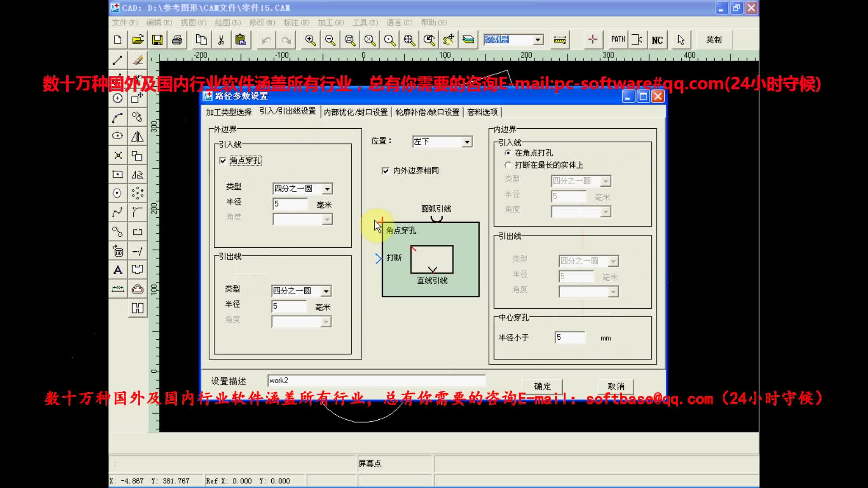The width and height of the screenshot is (868, 488).
Task: Click the measure ruler toolbar icon
Action: coord(560,40)
